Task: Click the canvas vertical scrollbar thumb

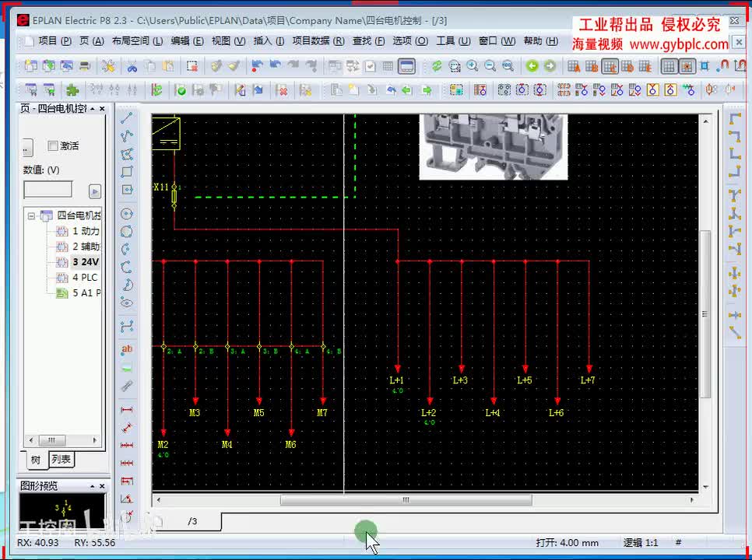Action: (x=705, y=313)
